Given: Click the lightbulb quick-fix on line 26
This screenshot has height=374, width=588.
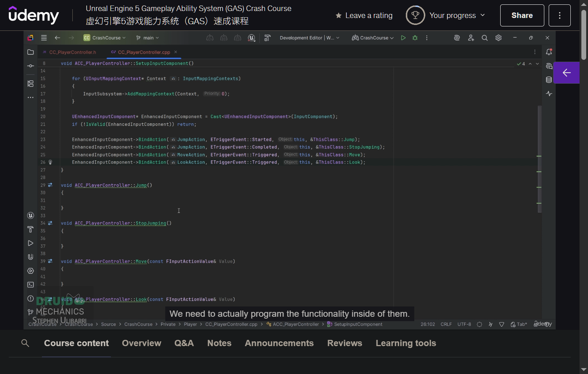Looking at the screenshot, I should [50, 162].
